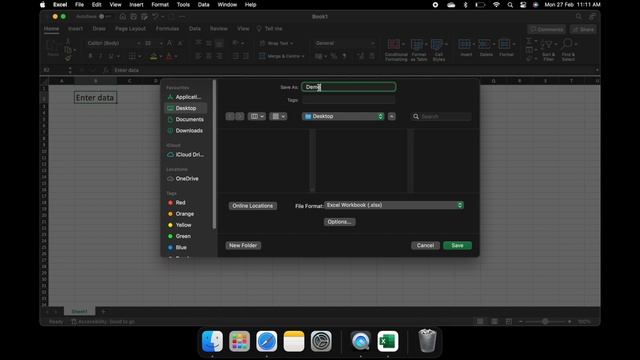Image resolution: width=640 pixels, height=360 pixels.
Task: Click the Share button in Excel
Action: (584, 29)
